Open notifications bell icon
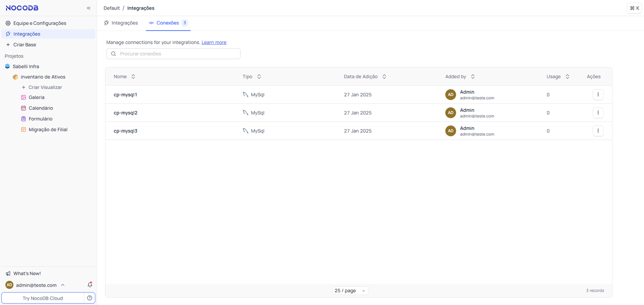The image size is (644, 305). coord(90,285)
